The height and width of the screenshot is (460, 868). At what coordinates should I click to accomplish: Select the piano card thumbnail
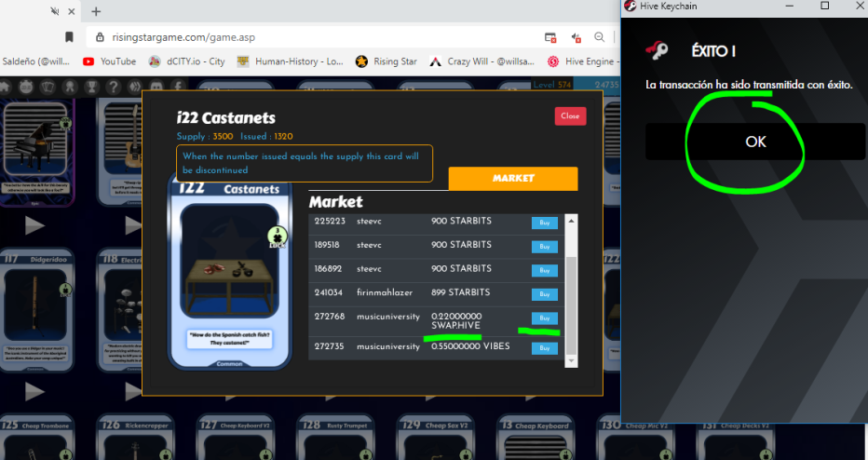[36, 152]
